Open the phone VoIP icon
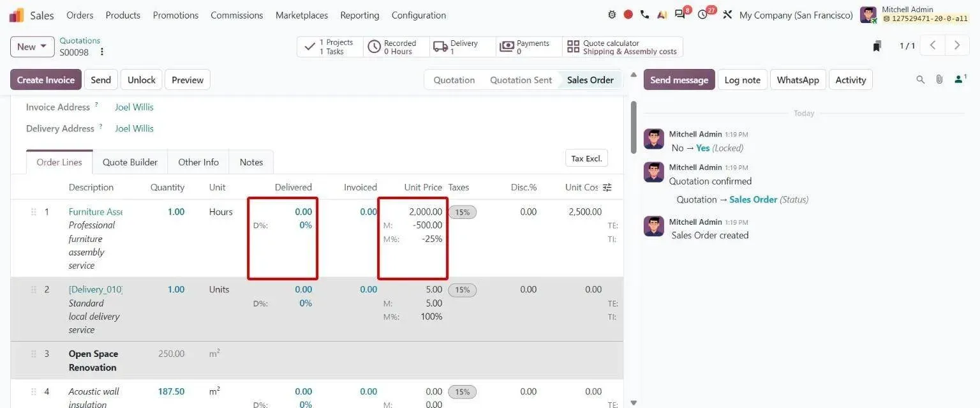The width and height of the screenshot is (980, 408). tap(644, 15)
